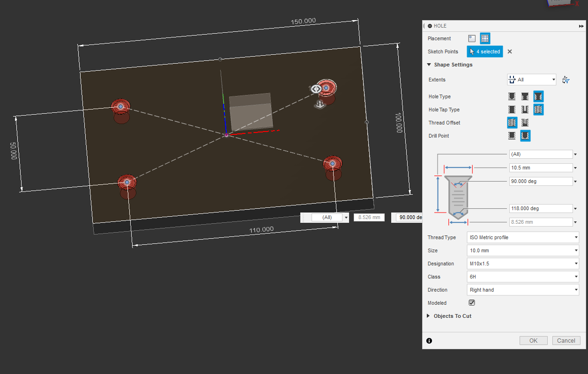Click the 118.000 deg tip angle field
Viewport: 588px width, 374px height.
point(541,208)
